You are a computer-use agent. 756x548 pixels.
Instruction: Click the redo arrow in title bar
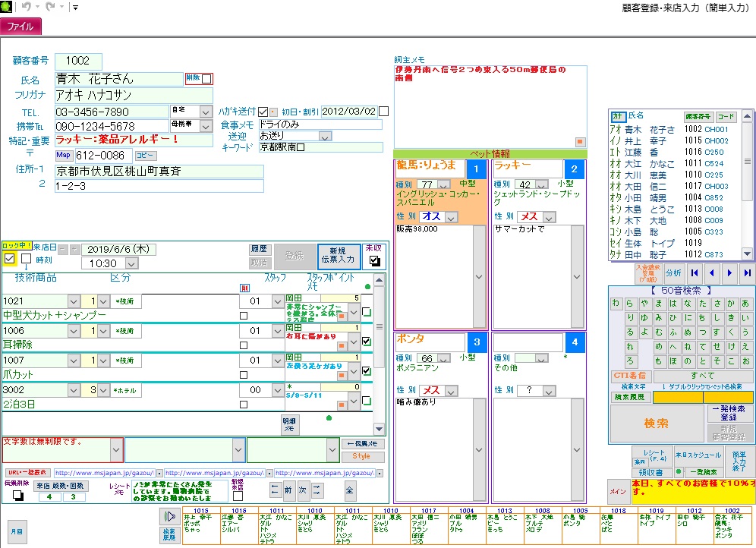(x=49, y=7)
